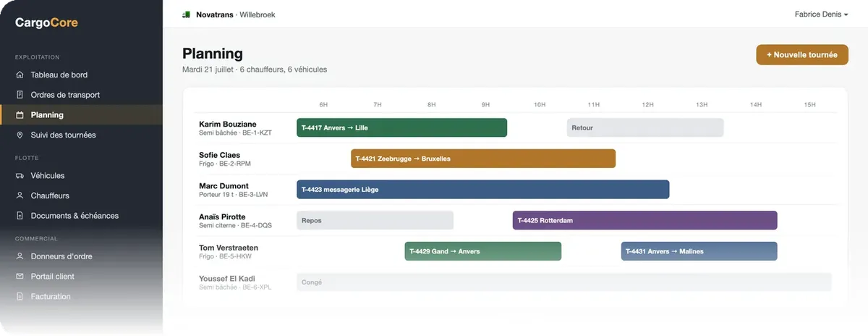Click the Ordres de transport document icon
868x336 pixels.
[20, 95]
